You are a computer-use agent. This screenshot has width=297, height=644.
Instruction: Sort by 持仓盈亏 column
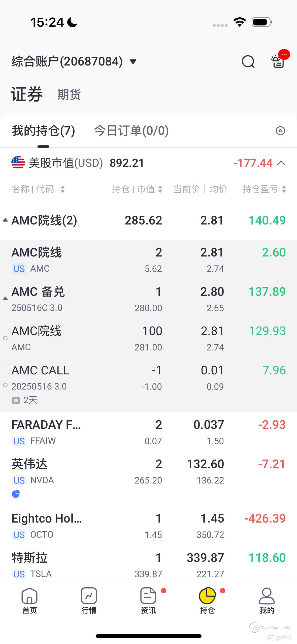coord(264,189)
